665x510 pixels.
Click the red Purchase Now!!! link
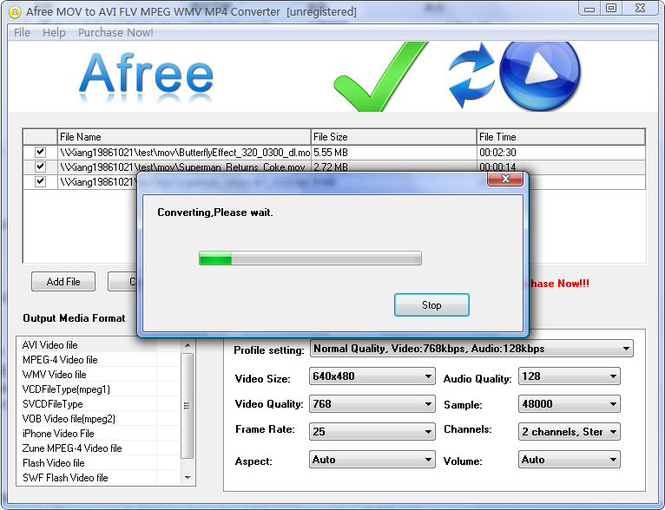point(559,283)
